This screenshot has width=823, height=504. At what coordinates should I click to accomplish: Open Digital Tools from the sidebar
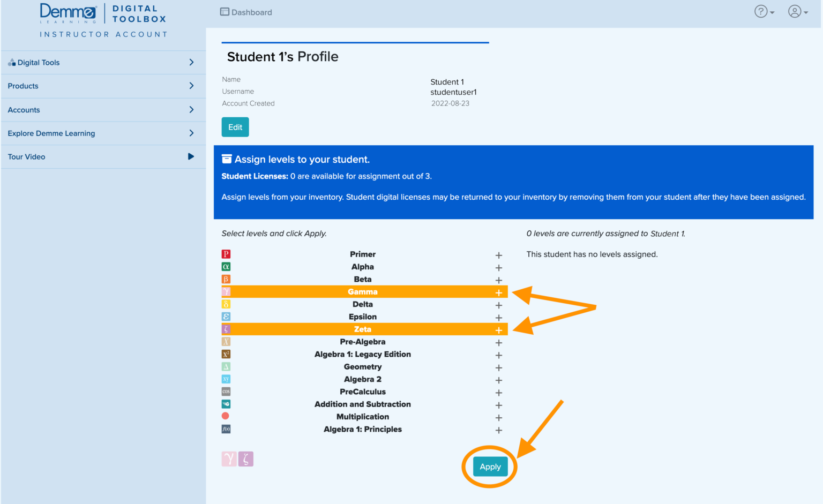click(x=103, y=62)
